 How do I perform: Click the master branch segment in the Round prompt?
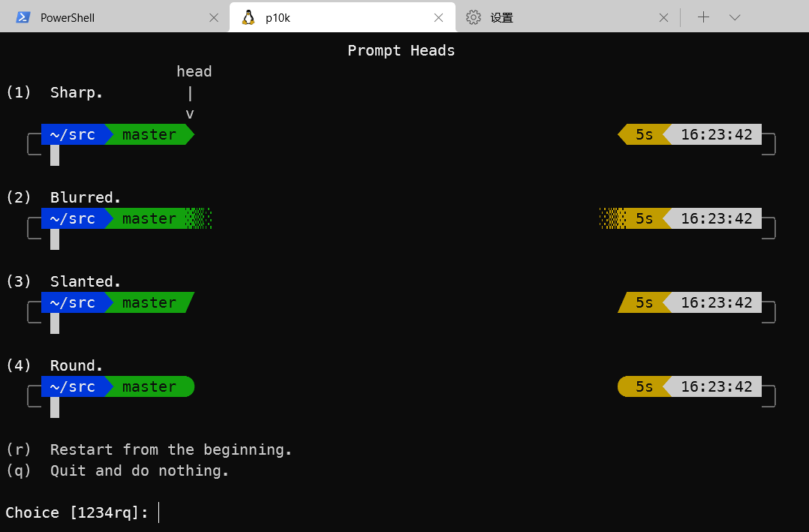pyautogui.click(x=149, y=386)
